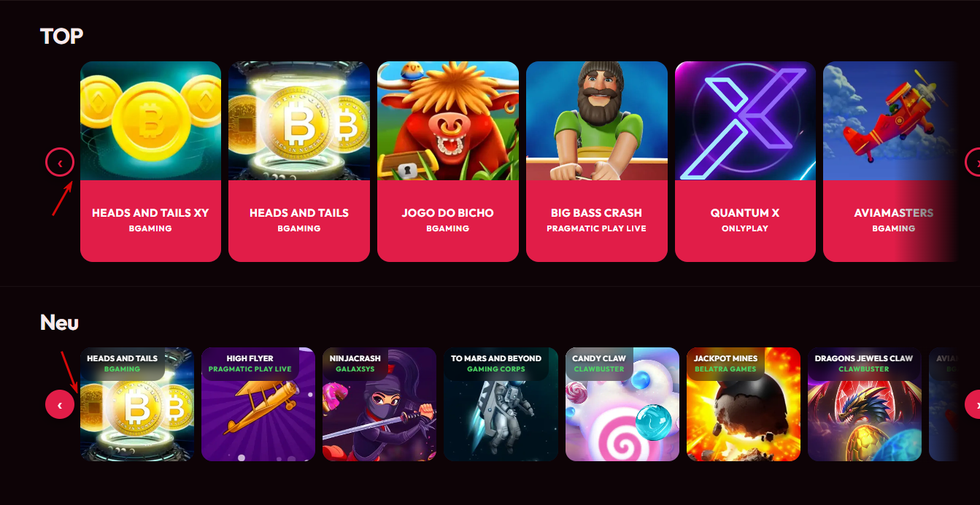
Task: Pick the Candy Claw game tile
Action: click(x=622, y=404)
